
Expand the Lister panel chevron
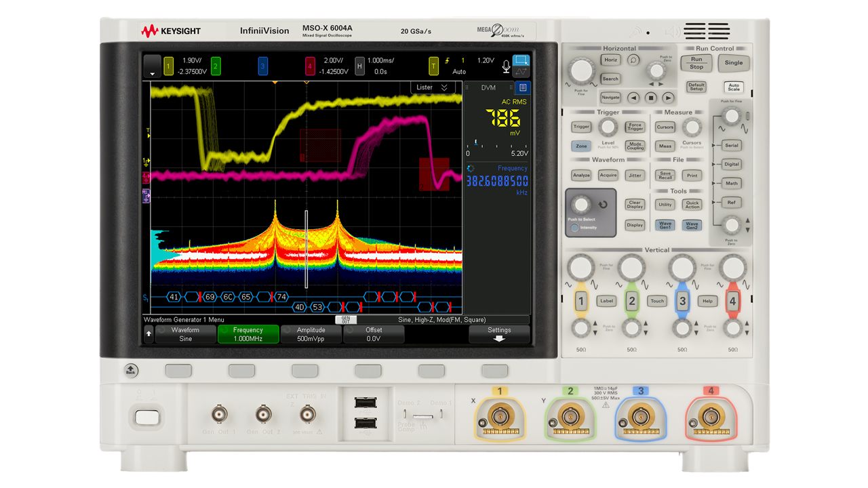[444, 87]
